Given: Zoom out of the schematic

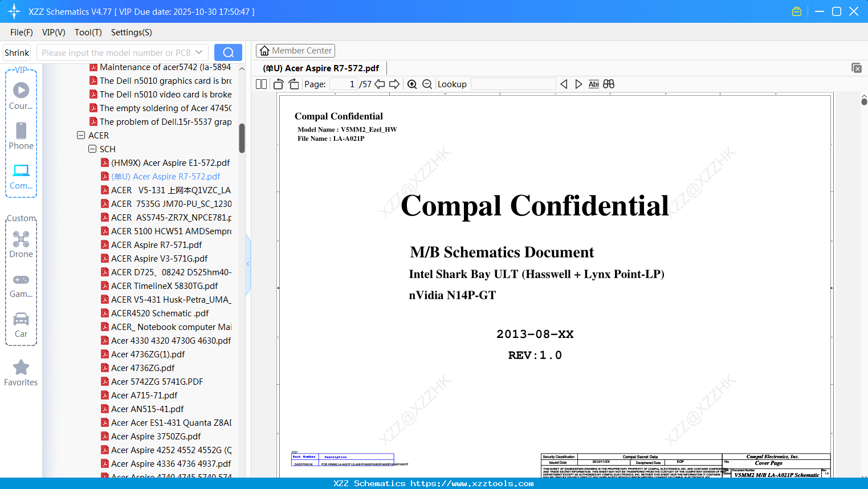Looking at the screenshot, I should [427, 84].
